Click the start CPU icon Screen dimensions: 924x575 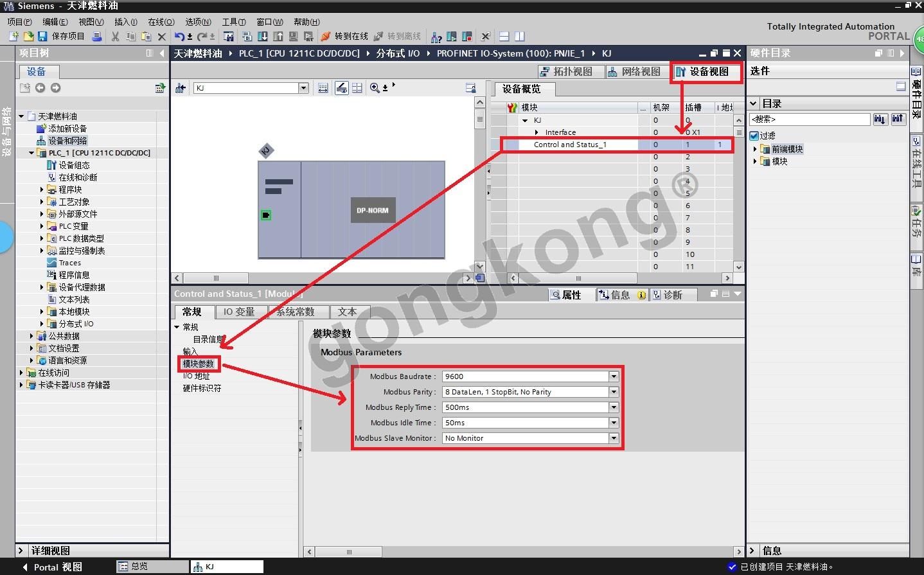tap(452, 37)
